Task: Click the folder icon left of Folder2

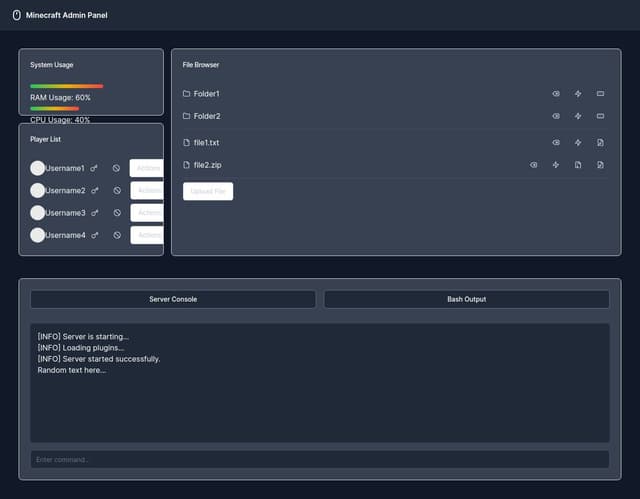Action: click(187, 116)
